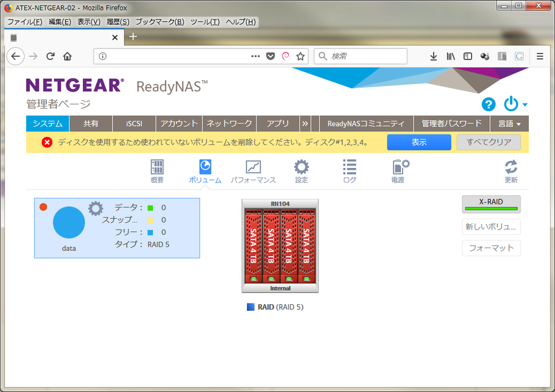Viewport: 555px width, 392px height.
Task: Open the ファイル(F) menu
Action: pyautogui.click(x=25, y=22)
